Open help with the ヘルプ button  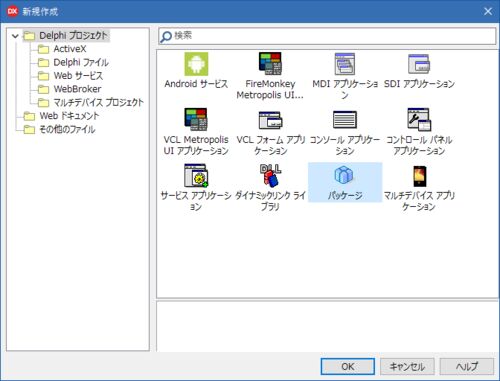pyautogui.click(x=467, y=366)
